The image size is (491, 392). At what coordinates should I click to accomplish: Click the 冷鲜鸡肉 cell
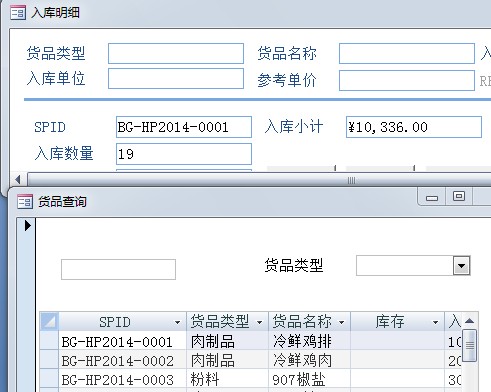pyautogui.click(x=309, y=361)
